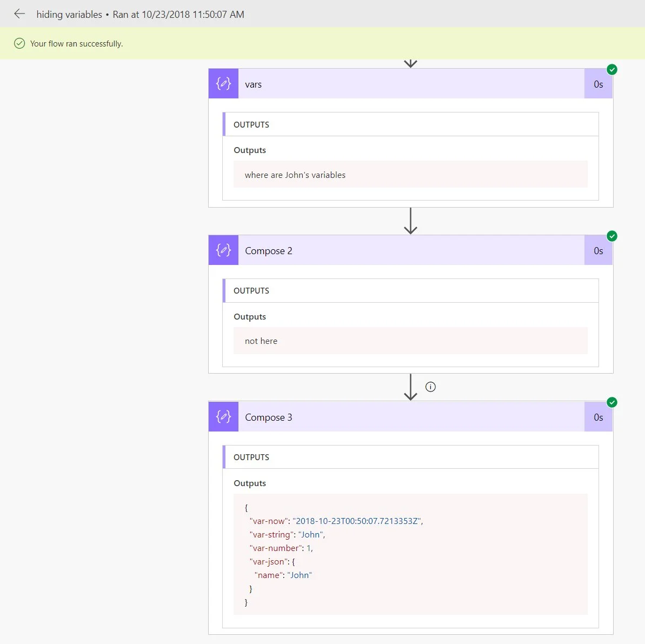Click green success checkmark on Compose 3
The height and width of the screenshot is (644, 645).
pyautogui.click(x=611, y=402)
